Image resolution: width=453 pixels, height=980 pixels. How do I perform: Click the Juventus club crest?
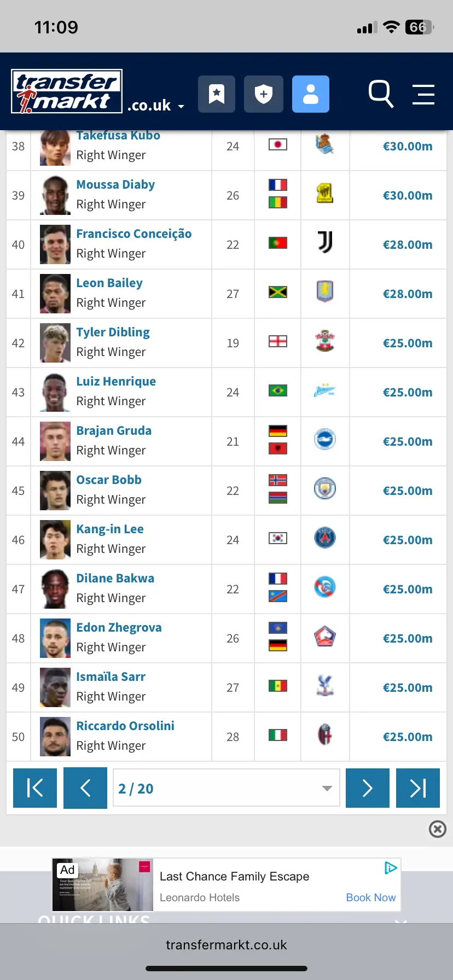point(325,242)
